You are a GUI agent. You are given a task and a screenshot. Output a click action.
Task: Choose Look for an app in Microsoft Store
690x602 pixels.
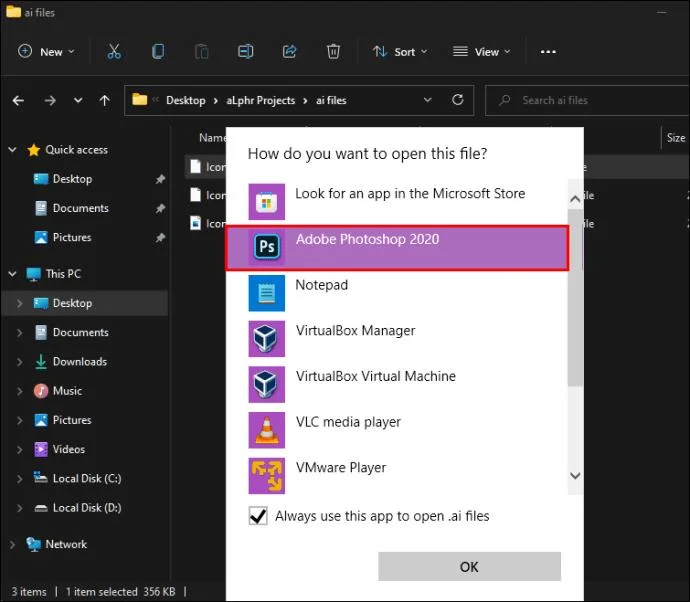point(397,202)
